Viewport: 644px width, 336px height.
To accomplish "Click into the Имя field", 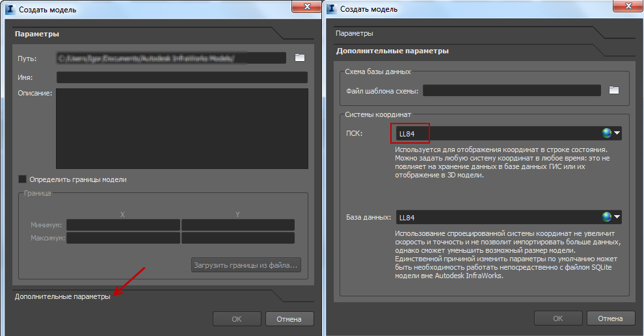I will (x=182, y=77).
